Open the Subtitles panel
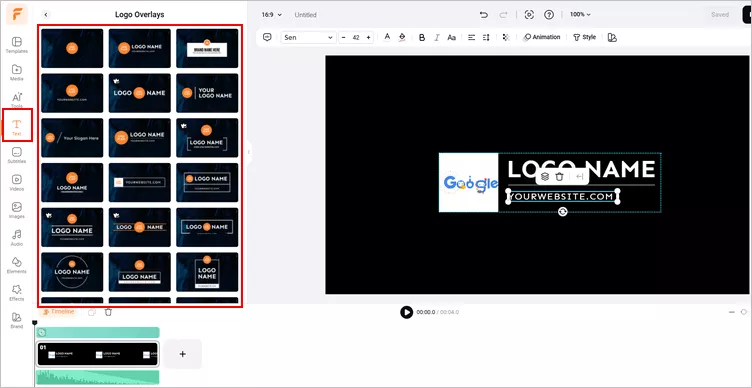752x388 pixels. point(17,155)
